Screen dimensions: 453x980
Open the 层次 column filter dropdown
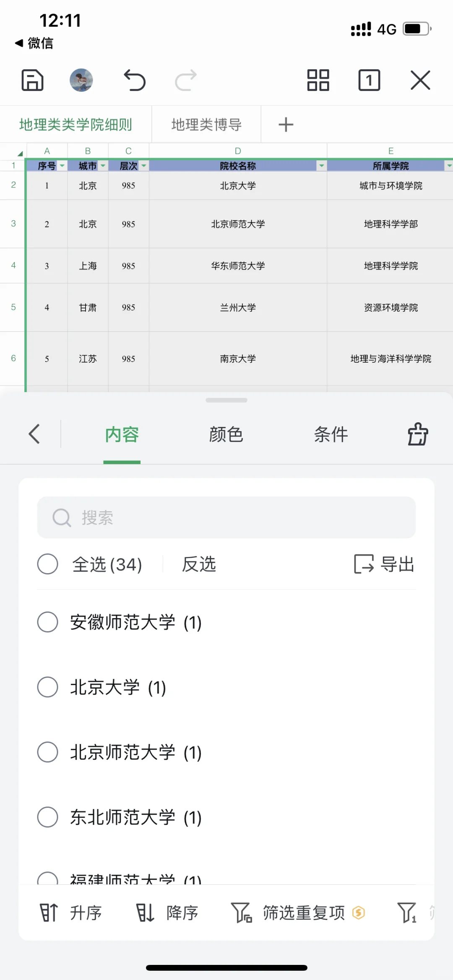coord(143,166)
